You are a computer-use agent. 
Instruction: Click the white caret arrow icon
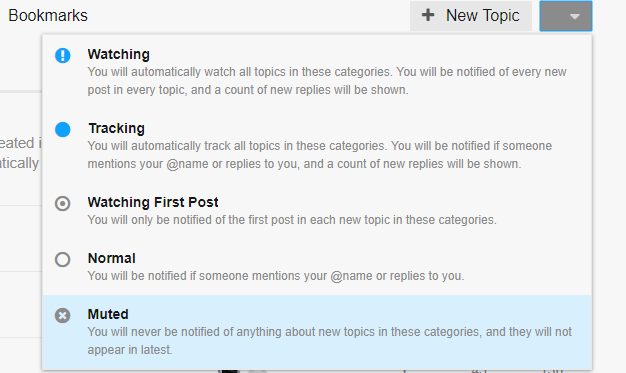click(x=574, y=16)
